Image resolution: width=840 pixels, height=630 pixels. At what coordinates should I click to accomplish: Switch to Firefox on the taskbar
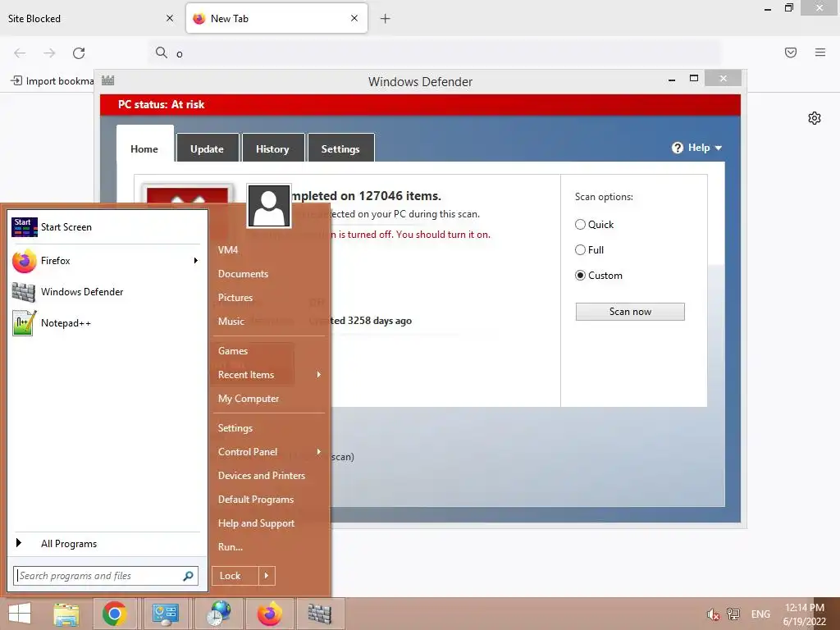(x=269, y=614)
